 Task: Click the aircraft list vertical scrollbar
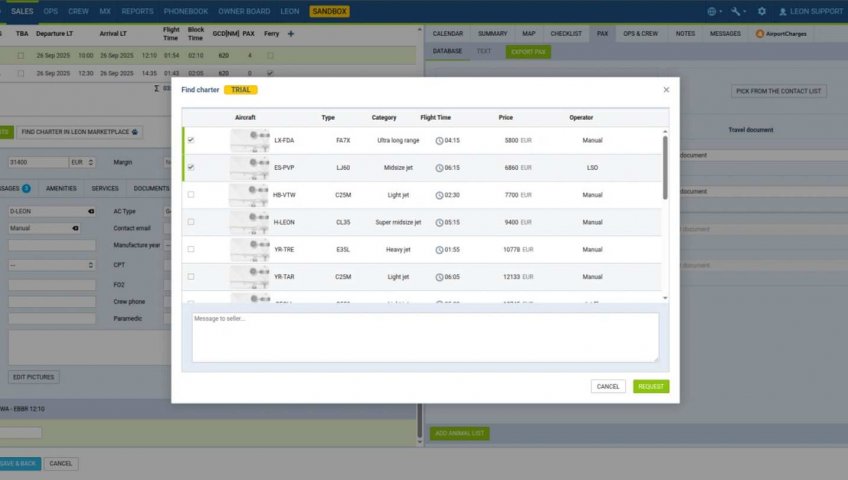pos(664,160)
